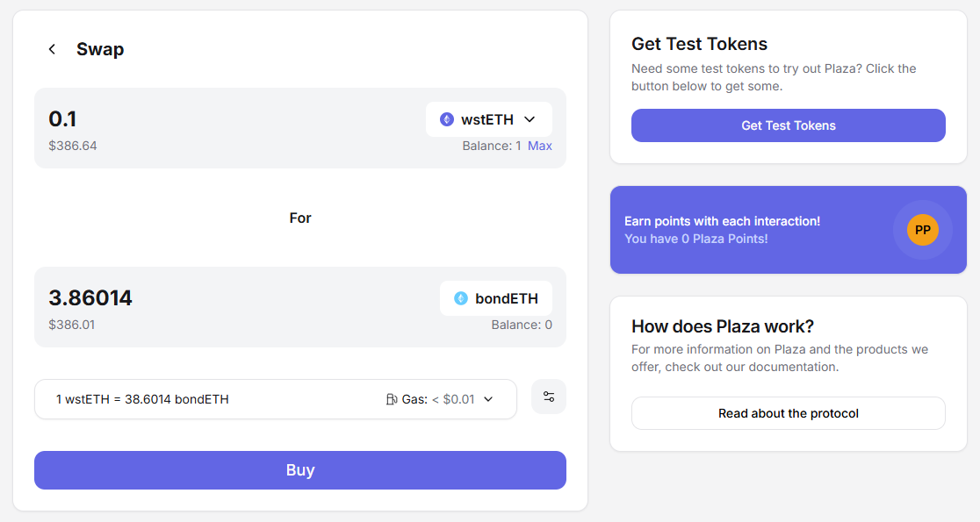Image resolution: width=980 pixels, height=522 pixels.
Task: Click the exchange rate text 1 wstETH = 38.6014 bondETH
Action: click(142, 399)
